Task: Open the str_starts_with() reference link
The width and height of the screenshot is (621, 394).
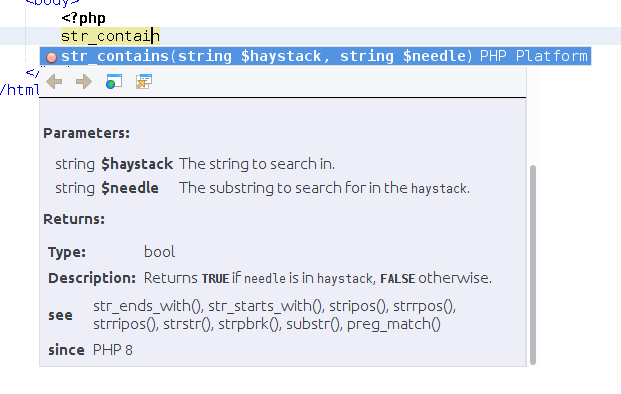Action: [264, 306]
